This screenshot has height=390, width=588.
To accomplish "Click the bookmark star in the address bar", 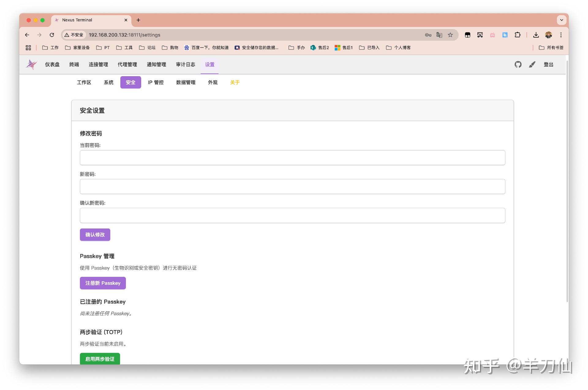I will click(450, 35).
